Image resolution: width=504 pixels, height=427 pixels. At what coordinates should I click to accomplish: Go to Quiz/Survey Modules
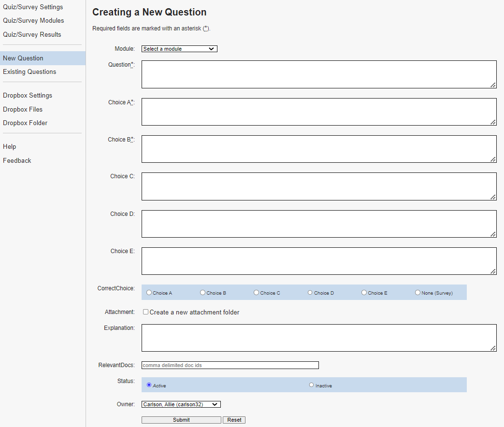click(x=33, y=21)
